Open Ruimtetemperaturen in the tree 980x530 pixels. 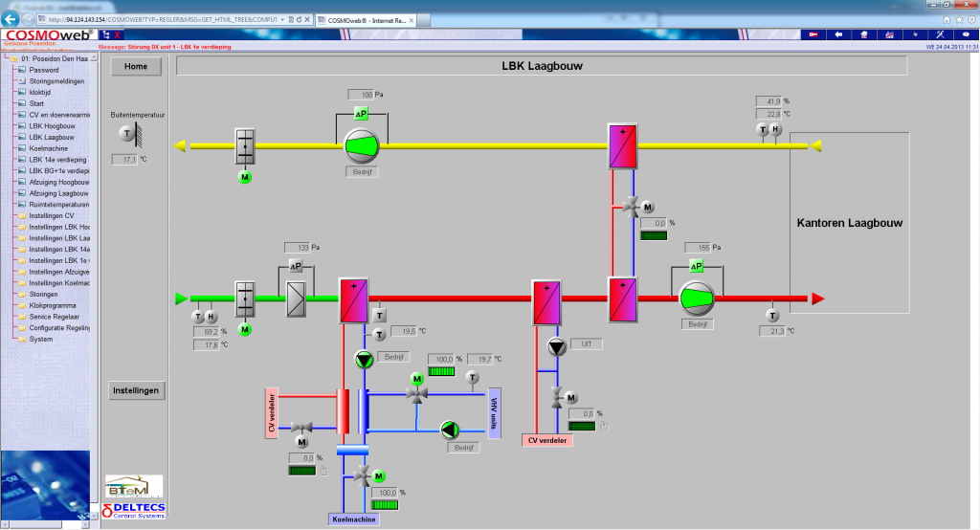(58, 205)
